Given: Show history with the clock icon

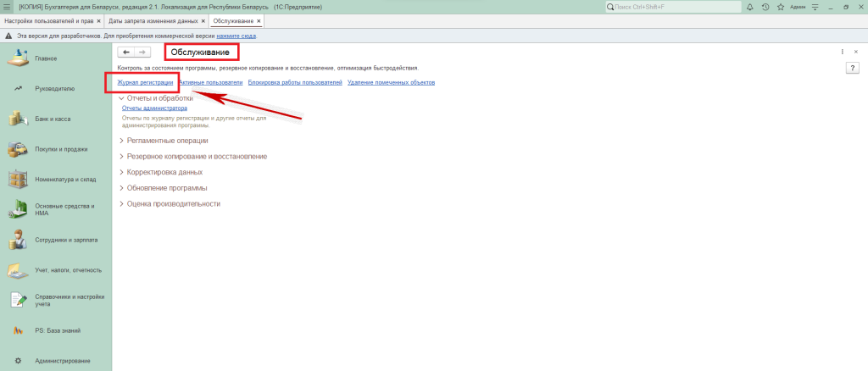Looking at the screenshot, I should pyautogui.click(x=765, y=7).
